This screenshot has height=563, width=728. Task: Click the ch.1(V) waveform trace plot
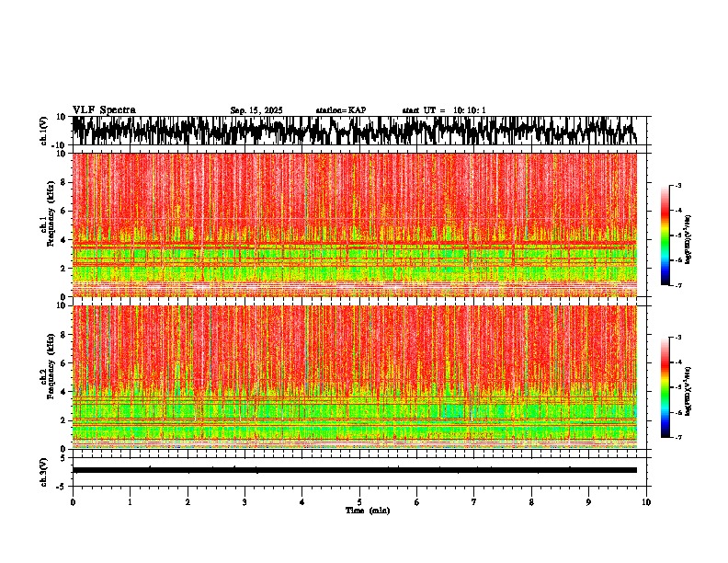[x=355, y=131]
